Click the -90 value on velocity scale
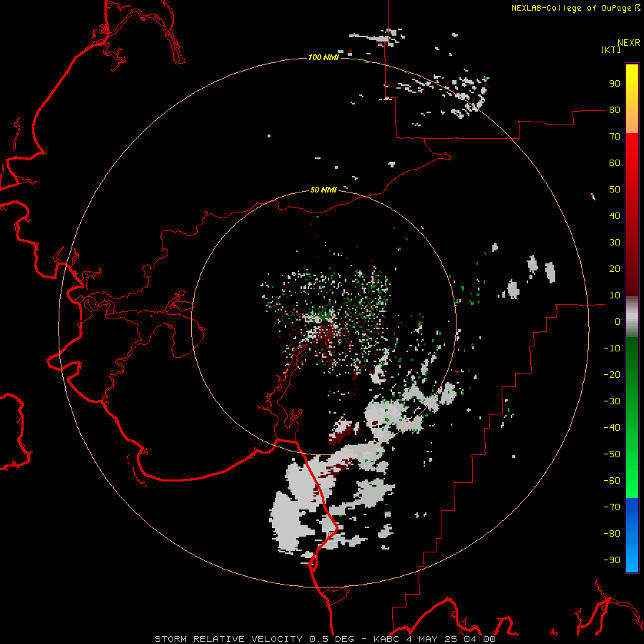 click(x=612, y=560)
